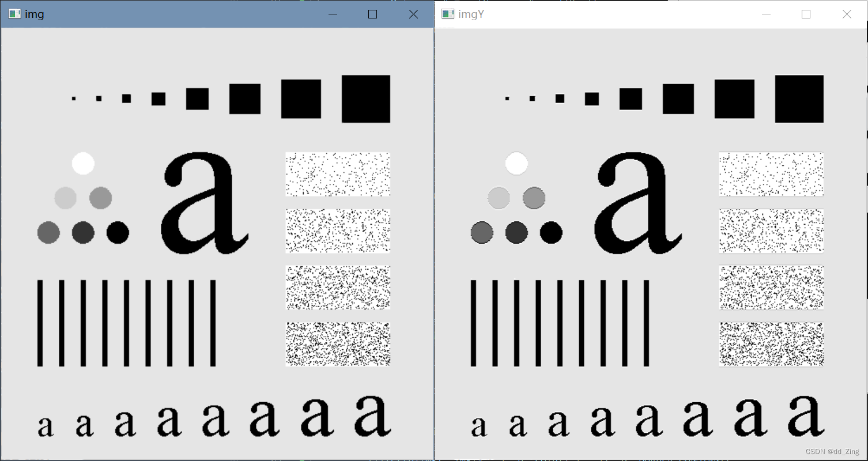
Task: Minimize the imgY window
Action: tap(767, 14)
